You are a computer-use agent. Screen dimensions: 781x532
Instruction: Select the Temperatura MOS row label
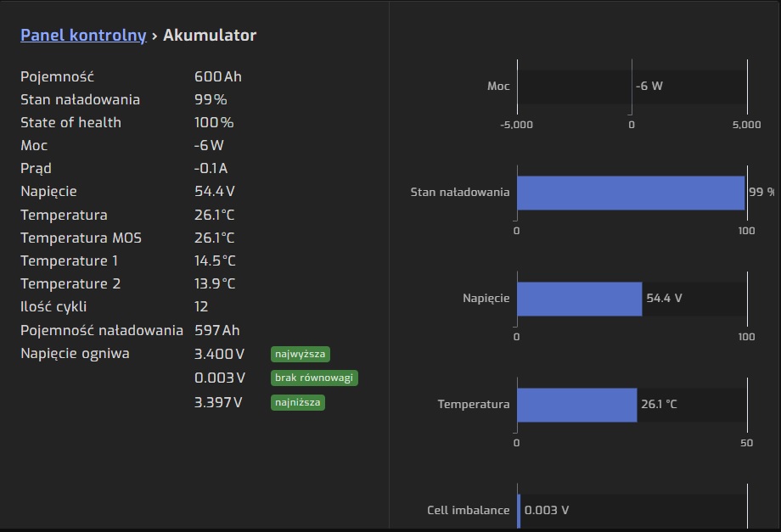click(x=81, y=238)
